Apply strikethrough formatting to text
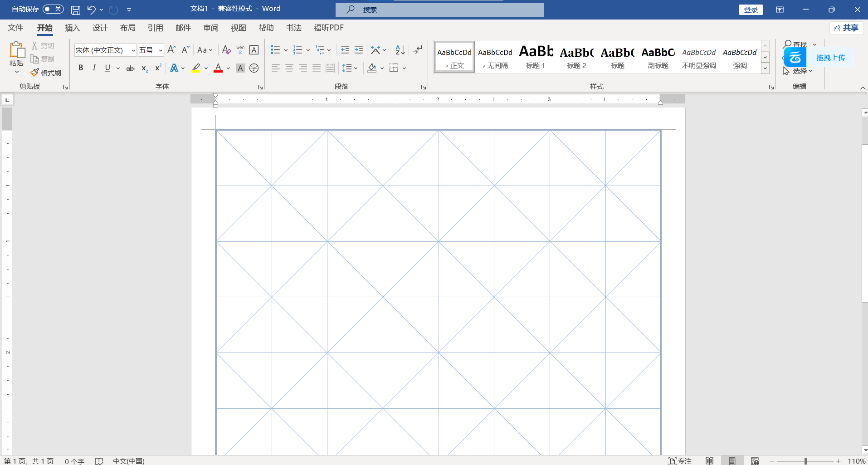The width and height of the screenshot is (868, 465). point(130,68)
